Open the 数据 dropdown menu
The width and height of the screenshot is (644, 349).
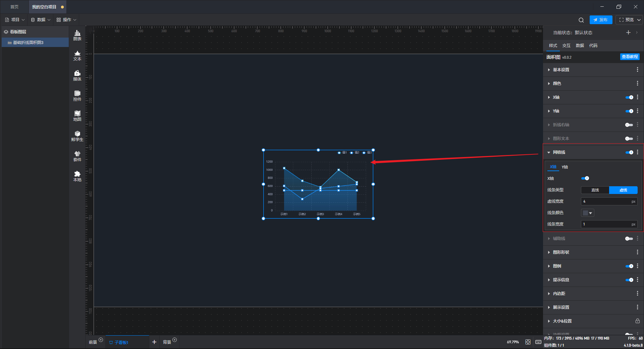(x=41, y=20)
